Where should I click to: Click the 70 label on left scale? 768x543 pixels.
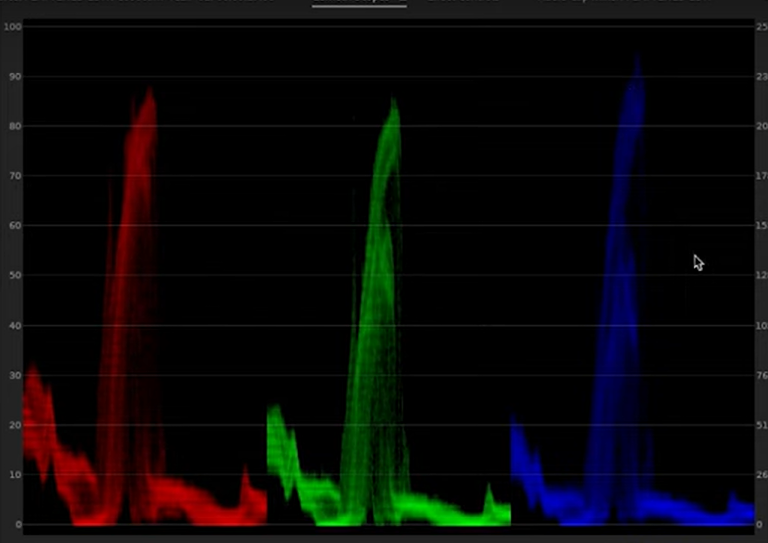[14, 176]
